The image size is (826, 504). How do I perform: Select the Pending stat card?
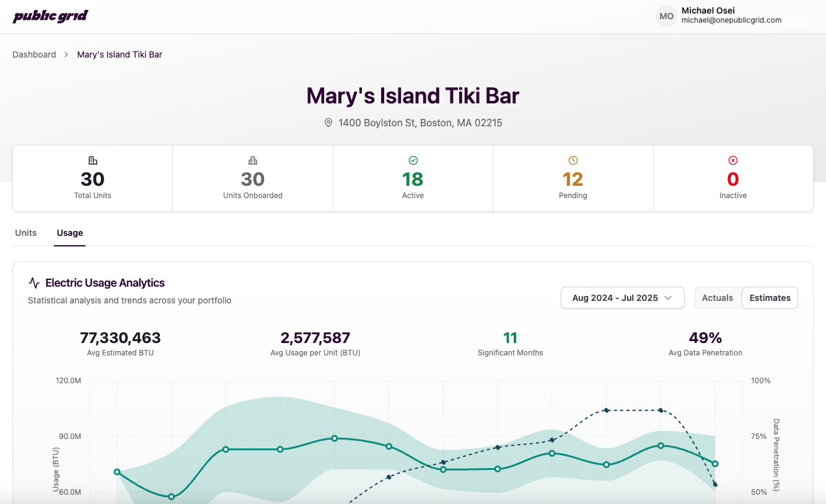tap(573, 178)
